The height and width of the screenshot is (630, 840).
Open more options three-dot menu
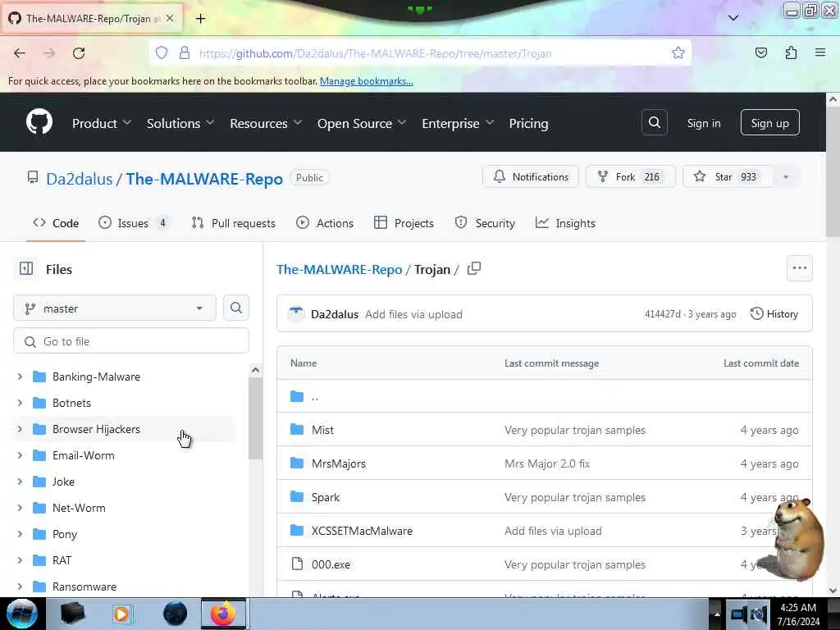pyautogui.click(x=799, y=268)
